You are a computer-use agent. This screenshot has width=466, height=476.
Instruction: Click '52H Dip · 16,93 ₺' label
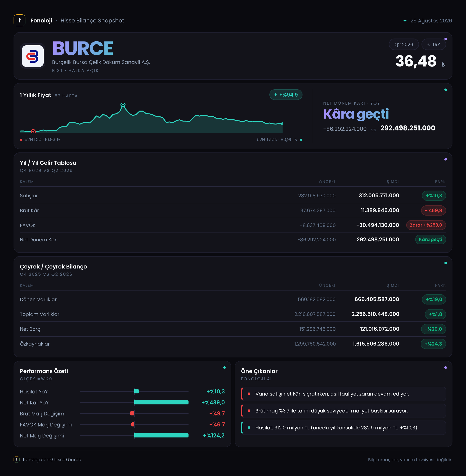coord(42,139)
